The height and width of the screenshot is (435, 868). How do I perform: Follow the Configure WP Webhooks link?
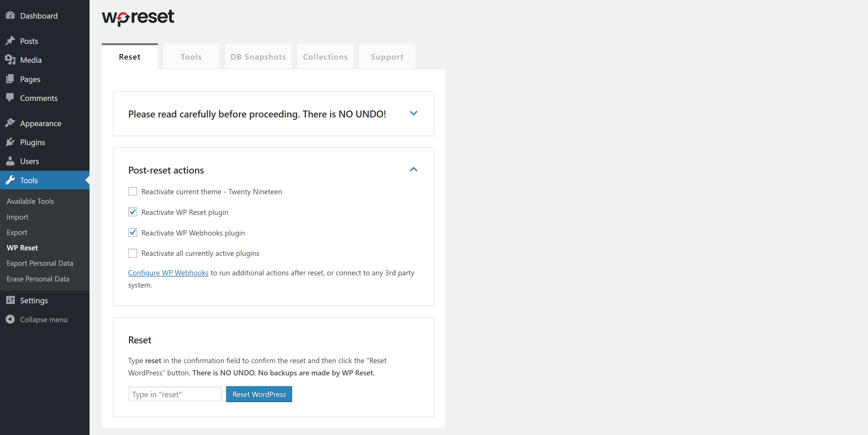click(x=168, y=272)
